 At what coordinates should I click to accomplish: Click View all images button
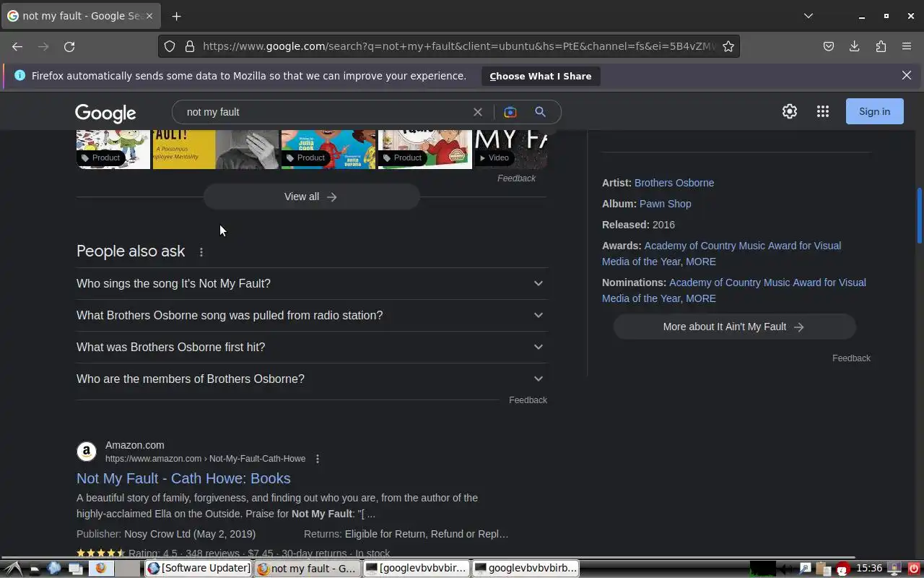click(311, 197)
